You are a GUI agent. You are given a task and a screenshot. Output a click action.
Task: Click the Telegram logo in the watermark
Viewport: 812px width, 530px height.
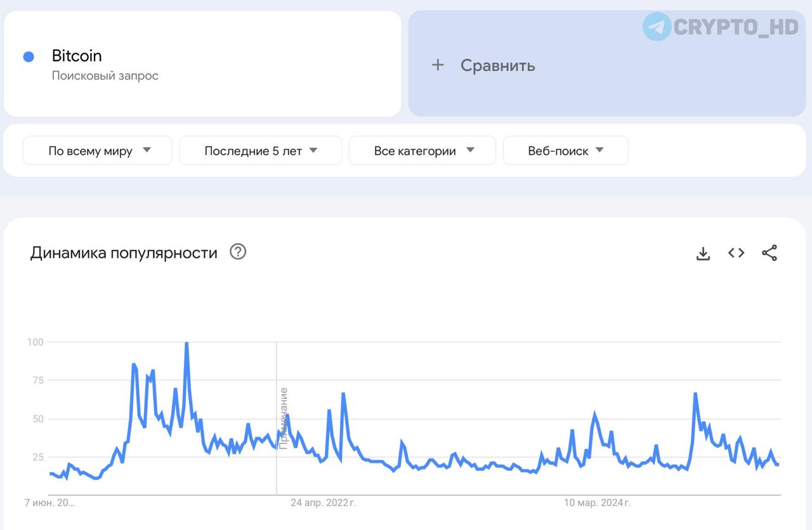click(657, 27)
